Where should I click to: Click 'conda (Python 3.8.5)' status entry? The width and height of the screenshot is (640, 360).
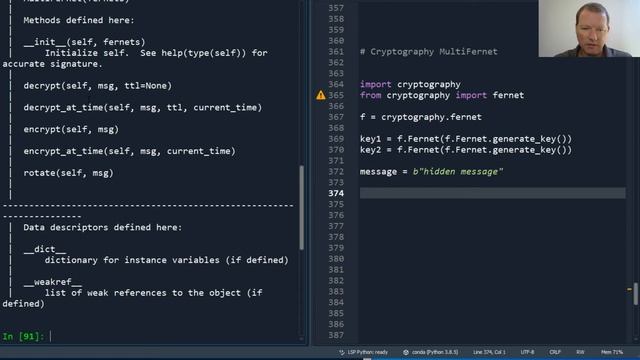435,352
